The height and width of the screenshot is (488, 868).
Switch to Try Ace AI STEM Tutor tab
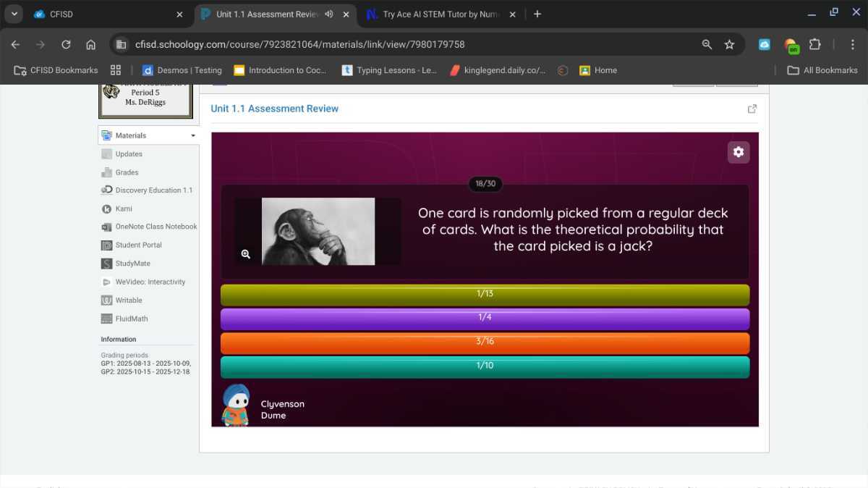click(441, 14)
